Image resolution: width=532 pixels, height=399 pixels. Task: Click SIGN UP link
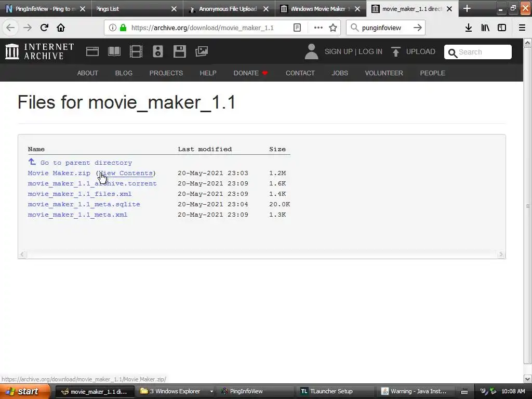pyautogui.click(x=339, y=51)
